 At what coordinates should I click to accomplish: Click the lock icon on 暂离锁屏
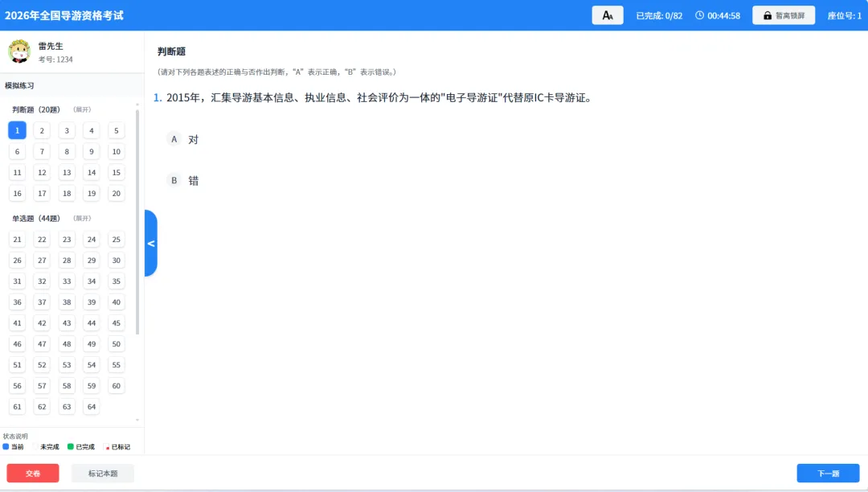[768, 15]
